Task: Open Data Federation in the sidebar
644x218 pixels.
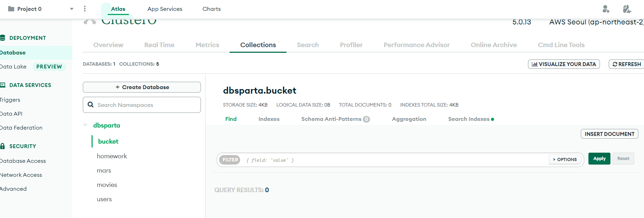Action: click(x=21, y=128)
